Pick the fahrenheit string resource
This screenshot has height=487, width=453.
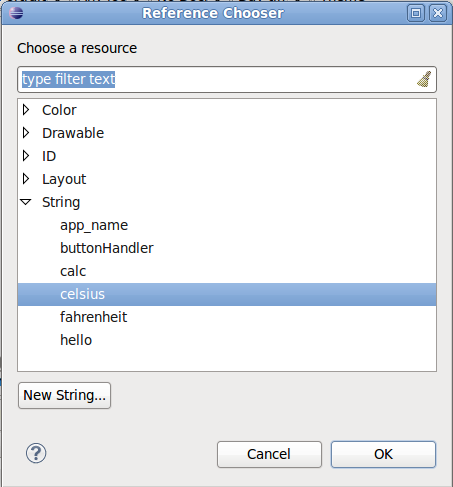(93, 317)
